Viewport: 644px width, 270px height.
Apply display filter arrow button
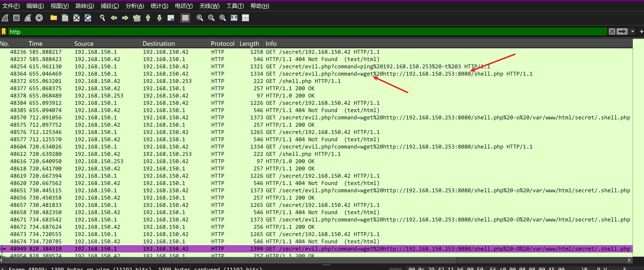pyautogui.click(x=622, y=31)
